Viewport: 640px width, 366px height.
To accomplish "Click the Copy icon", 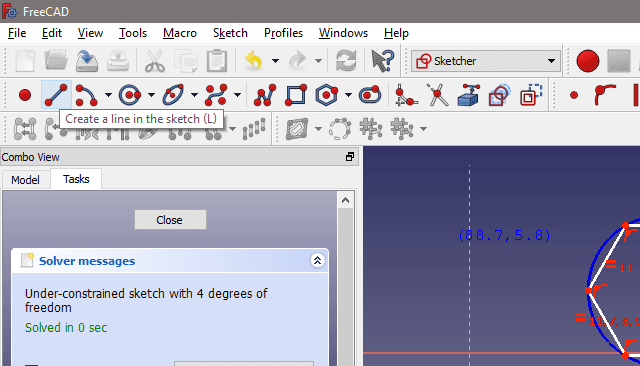I will (186, 61).
